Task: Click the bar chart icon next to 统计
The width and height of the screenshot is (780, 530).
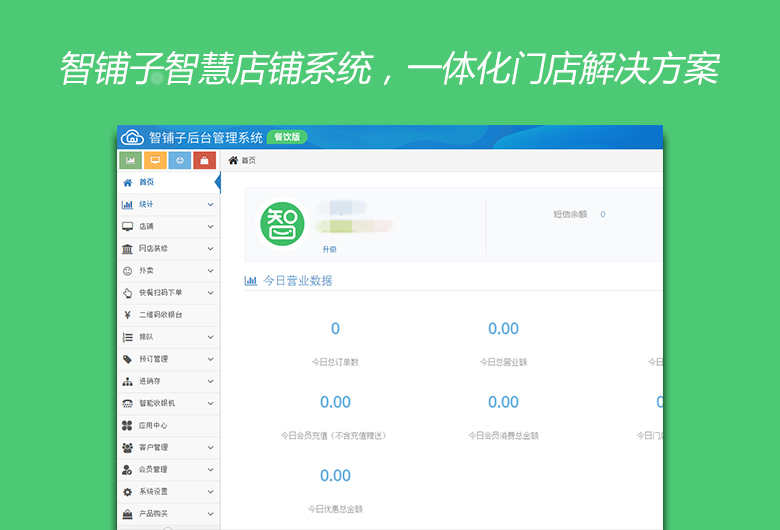Action: [127, 205]
